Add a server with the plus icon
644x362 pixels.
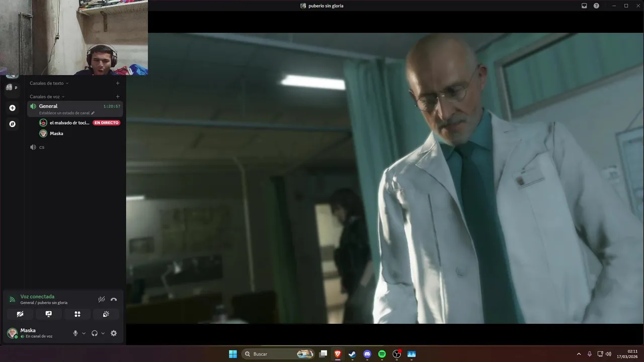pos(13,108)
